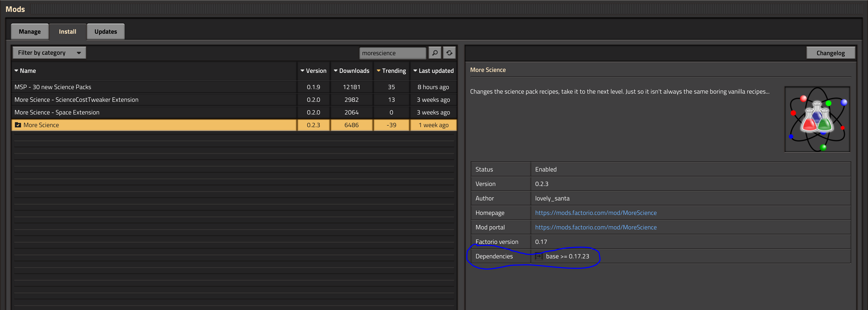Sort the list by Name column
868x310 pixels.
tap(25, 71)
